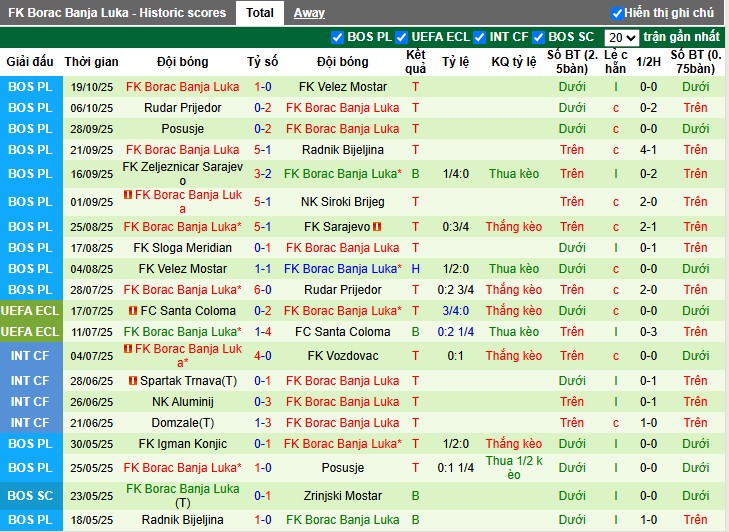Click the 1-4 score on 11/07/25
The width and height of the screenshot is (729, 532).
click(263, 332)
